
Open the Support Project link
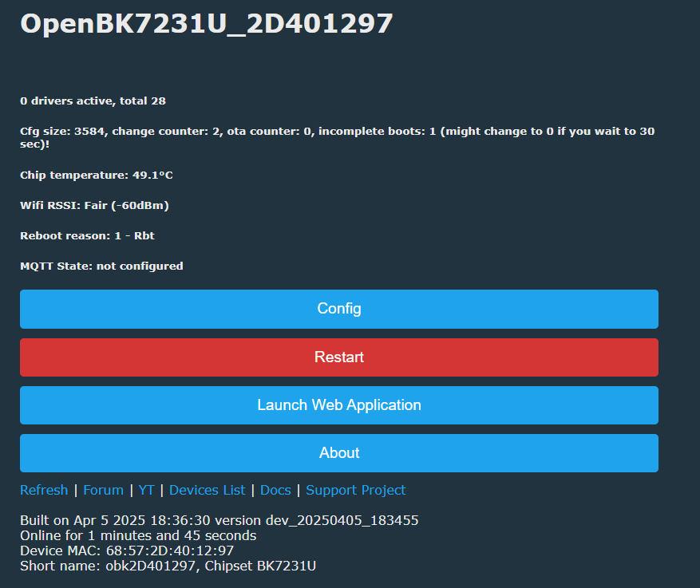coord(355,490)
